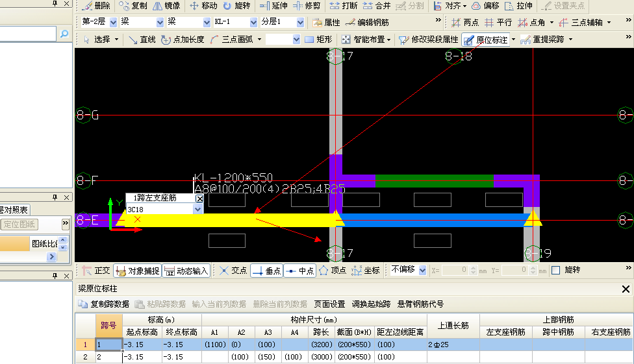Toggle 中点 midpoint snap

(300, 271)
